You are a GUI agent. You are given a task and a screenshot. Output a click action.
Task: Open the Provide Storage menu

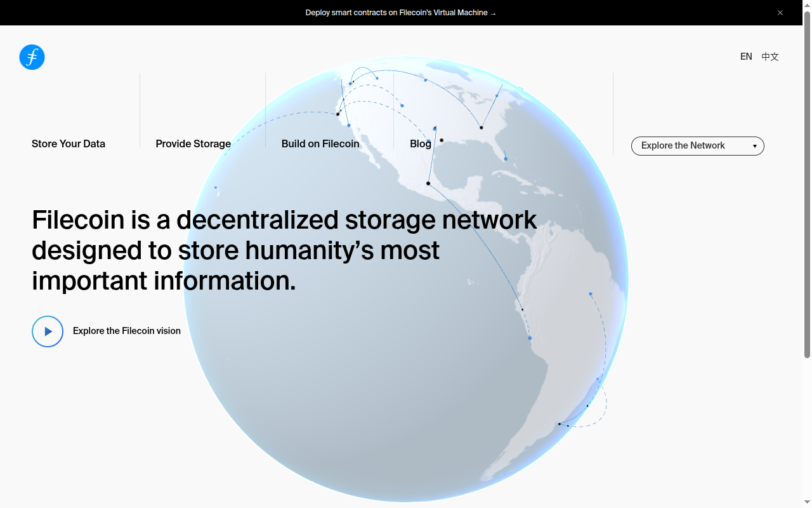193,144
